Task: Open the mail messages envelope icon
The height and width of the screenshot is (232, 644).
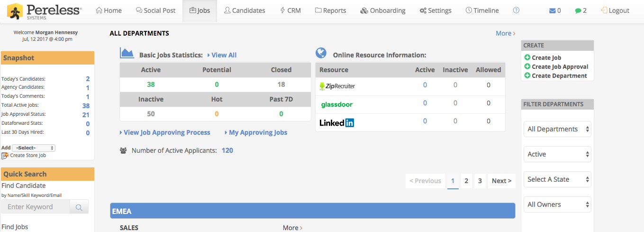Action: click(553, 10)
